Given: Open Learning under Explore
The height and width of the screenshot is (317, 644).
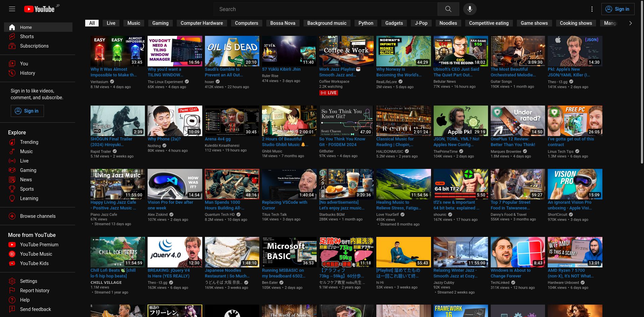Looking at the screenshot, I should 38,198.
